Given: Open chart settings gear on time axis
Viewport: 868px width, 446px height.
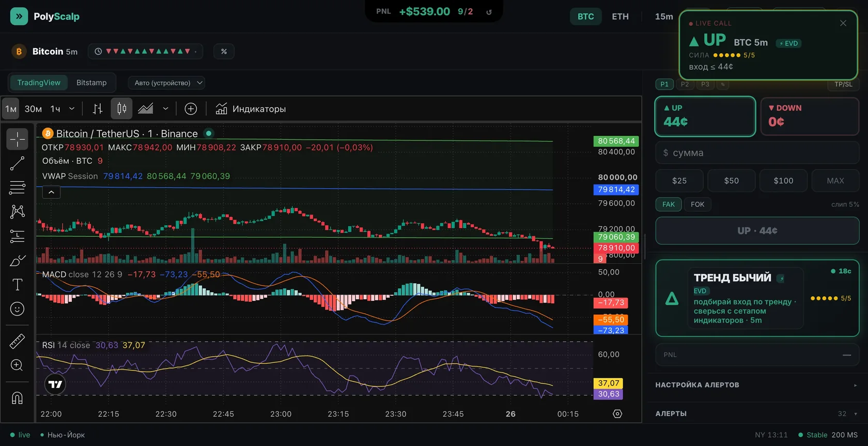Looking at the screenshot, I should (617, 414).
